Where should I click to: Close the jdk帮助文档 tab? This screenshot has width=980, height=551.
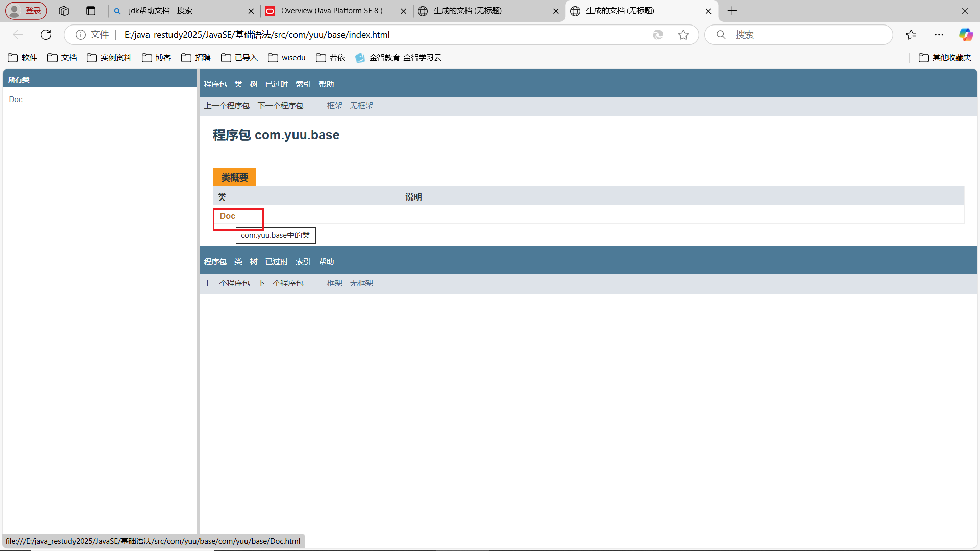pyautogui.click(x=251, y=11)
